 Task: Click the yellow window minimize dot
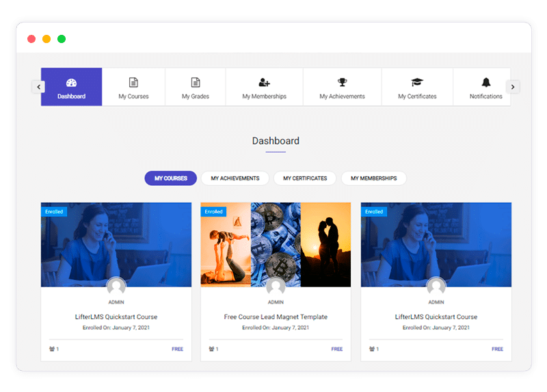(x=46, y=39)
